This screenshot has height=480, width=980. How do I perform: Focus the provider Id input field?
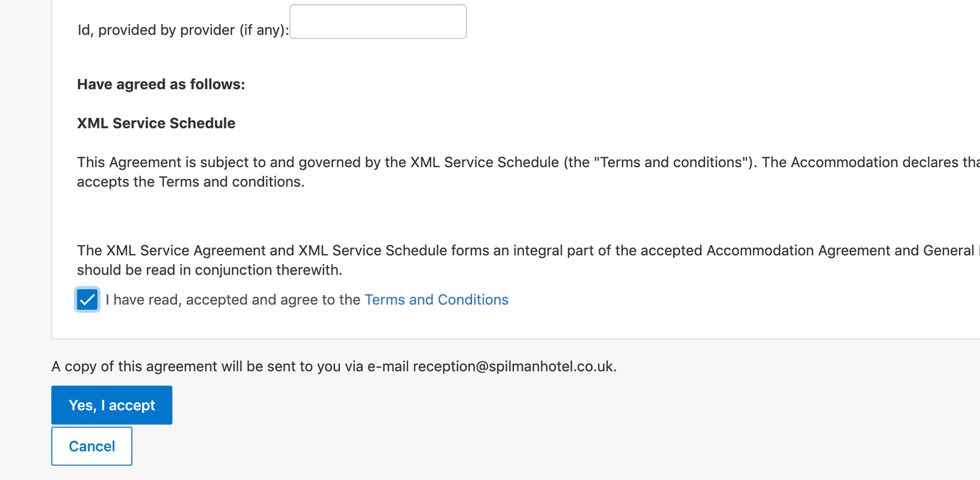point(378,22)
